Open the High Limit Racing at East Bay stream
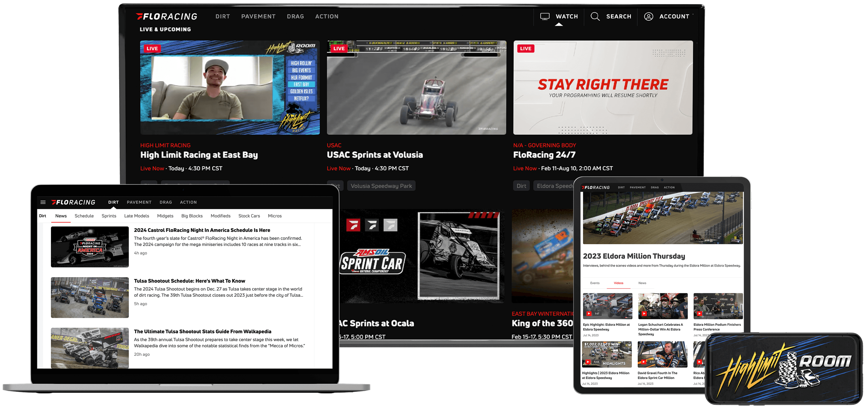The height and width of the screenshot is (409, 868). (199, 155)
